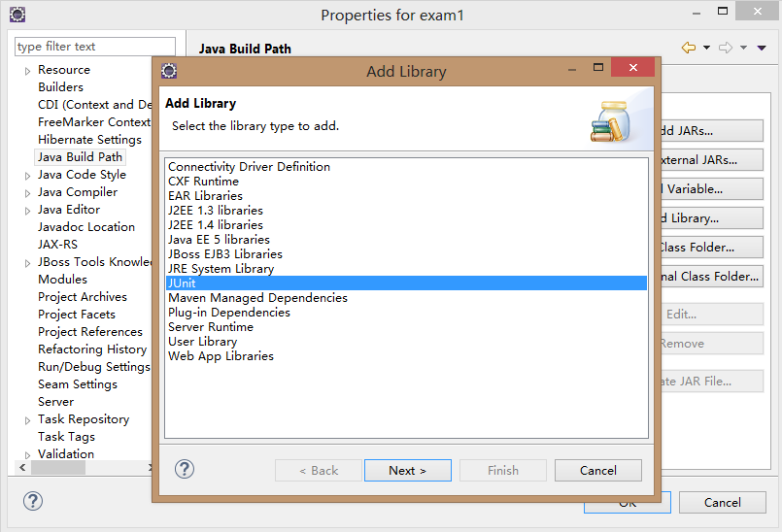Click the help icon in Properties window
Viewport: 782px width, 532px height.
coord(33,501)
